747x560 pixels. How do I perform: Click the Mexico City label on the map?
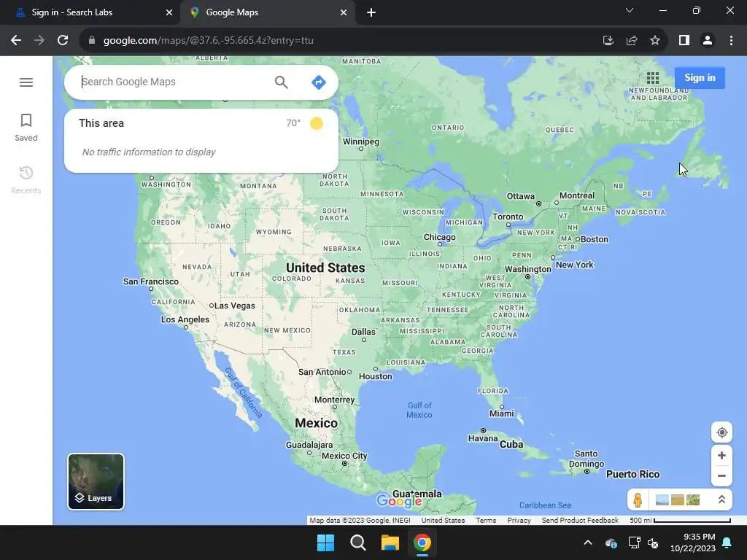tap(344, 456)
